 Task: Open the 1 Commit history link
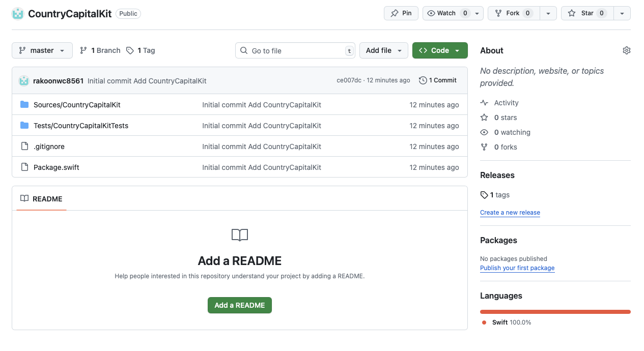(x=438, y=80)
